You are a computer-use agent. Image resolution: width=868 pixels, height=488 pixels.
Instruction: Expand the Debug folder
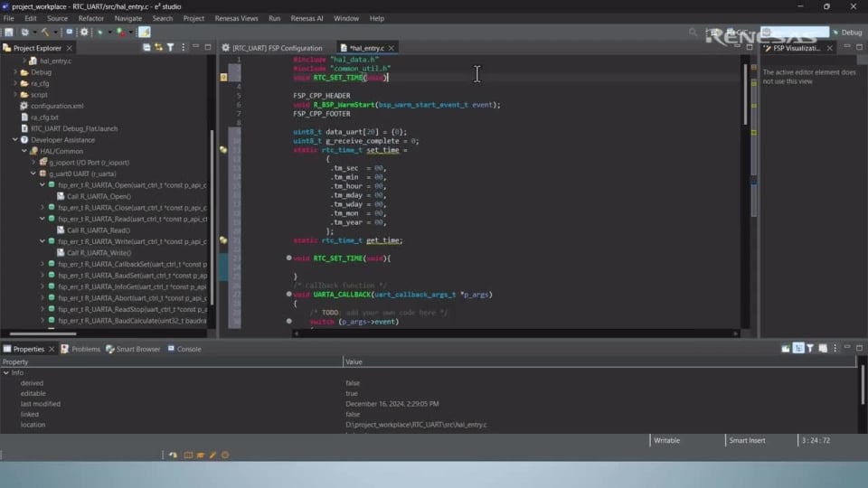15,72
